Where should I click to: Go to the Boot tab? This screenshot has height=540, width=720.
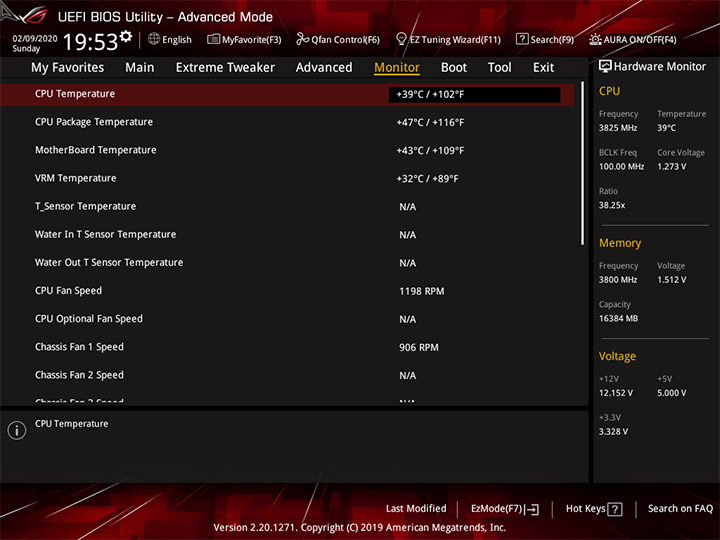click(x=454, y=68)
